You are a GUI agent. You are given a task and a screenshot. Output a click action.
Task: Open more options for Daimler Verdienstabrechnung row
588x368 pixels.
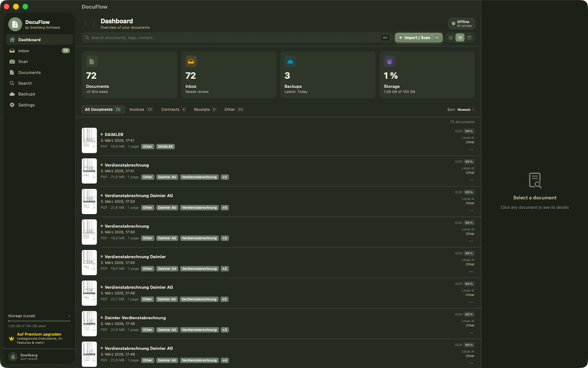pyautogui.click(x=471, y=333)
